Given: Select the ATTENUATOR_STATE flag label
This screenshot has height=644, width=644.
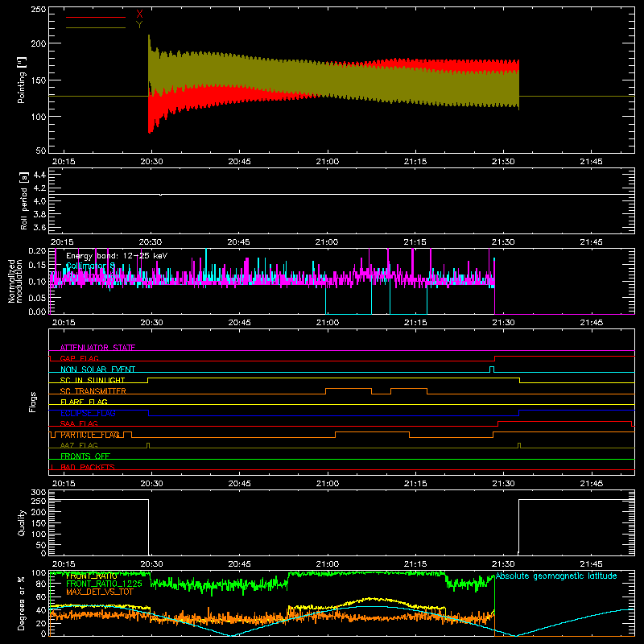Looking at the screenshot, I should (97, 348).
